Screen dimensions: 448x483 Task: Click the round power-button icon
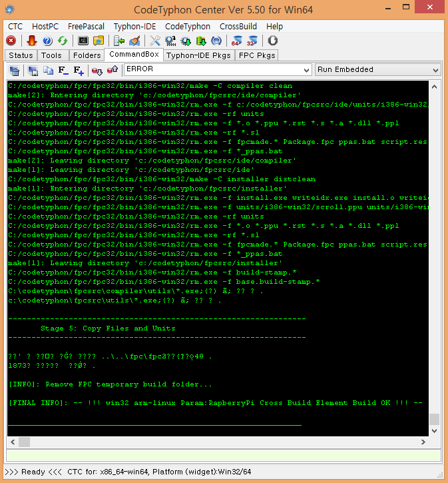click(x=273, y=41)
